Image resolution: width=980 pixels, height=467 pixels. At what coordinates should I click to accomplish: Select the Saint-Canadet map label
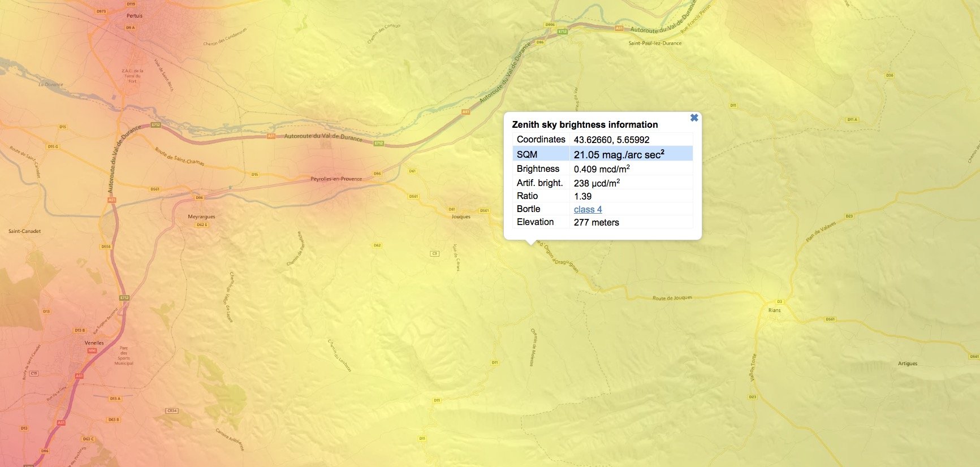point(24,231)
